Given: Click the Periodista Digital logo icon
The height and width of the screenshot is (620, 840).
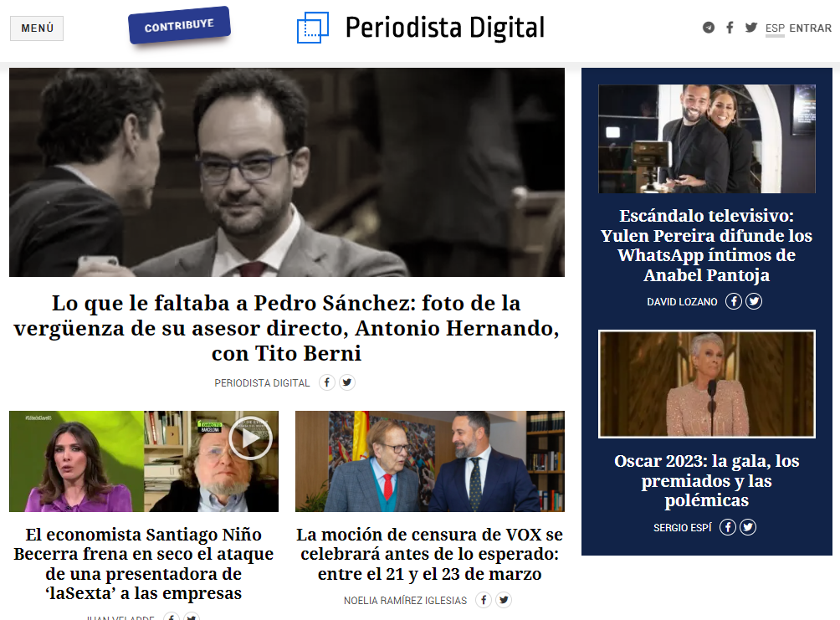Looking at the screenshot, I should (x=313, y=28).
